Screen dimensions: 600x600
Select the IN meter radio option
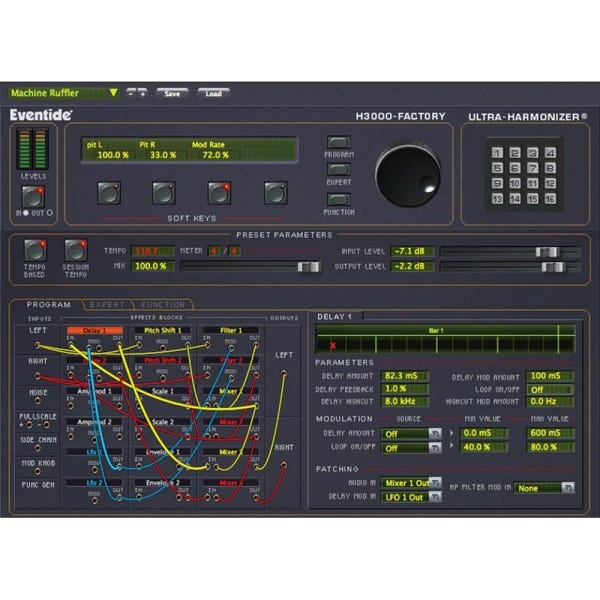[x=26, y=213]
